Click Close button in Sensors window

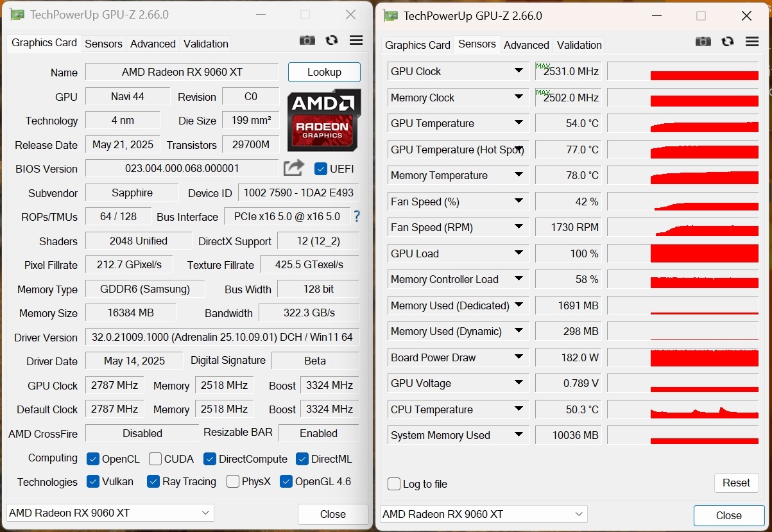click(x=729, y=515)
